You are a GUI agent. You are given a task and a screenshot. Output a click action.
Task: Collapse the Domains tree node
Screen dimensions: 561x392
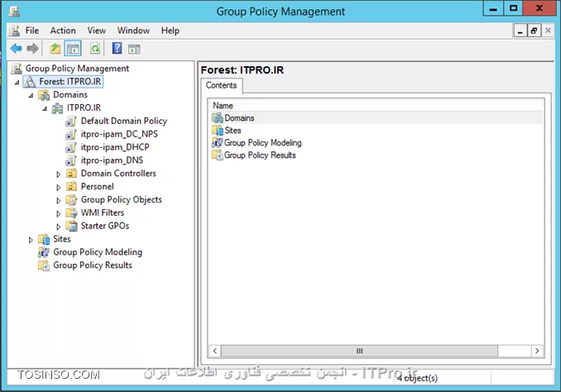[x=31, y=95]
